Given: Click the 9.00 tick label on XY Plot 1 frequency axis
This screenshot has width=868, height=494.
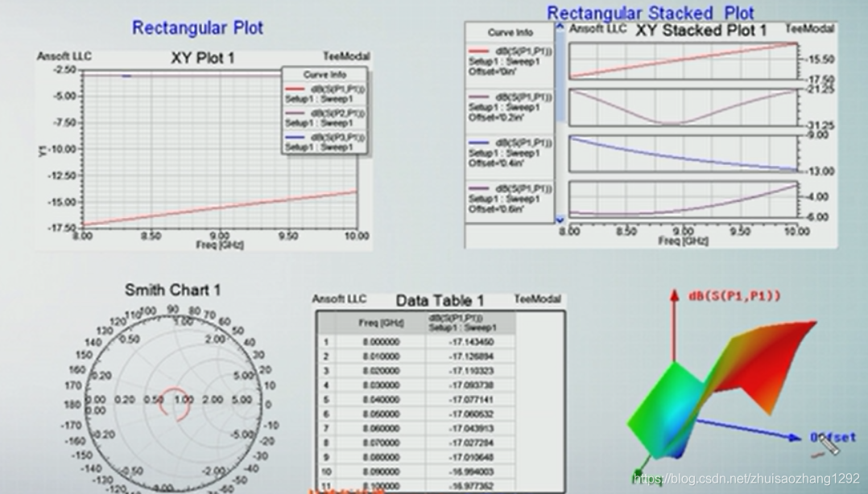Looking at the screenshot, I should point(220,237).
